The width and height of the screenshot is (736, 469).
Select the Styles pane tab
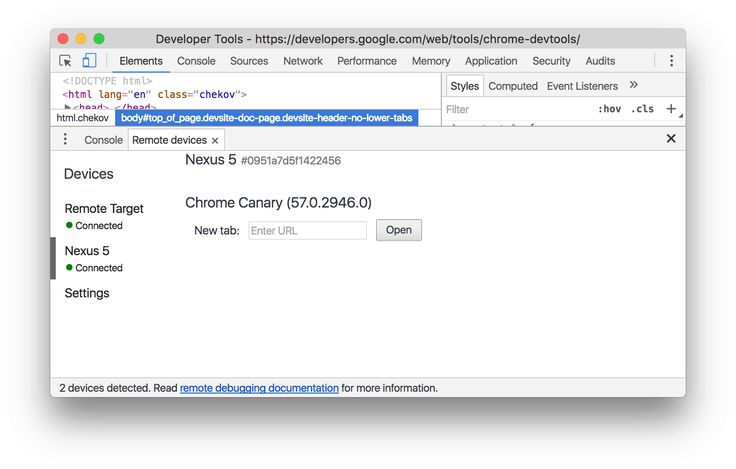coord(464,86)
